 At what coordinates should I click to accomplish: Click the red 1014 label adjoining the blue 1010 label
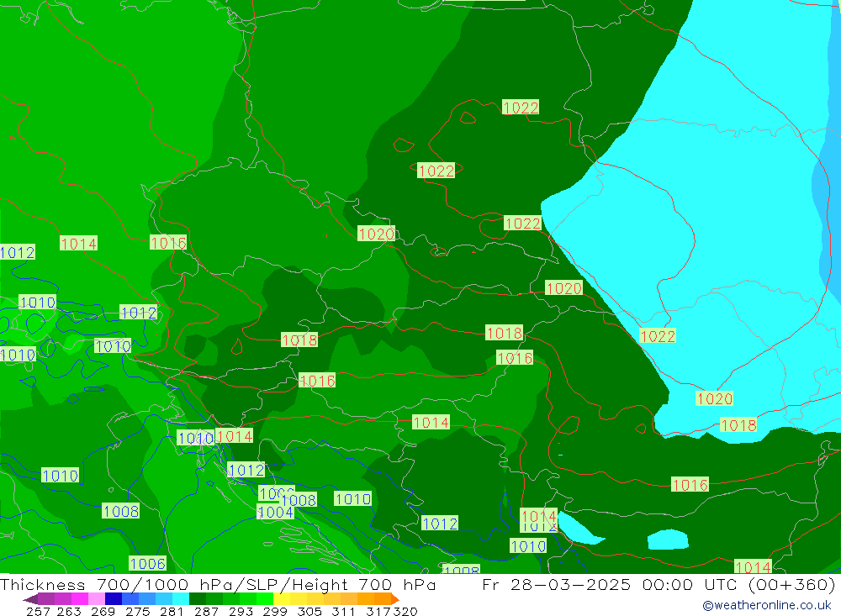click(x=235, y=436)
